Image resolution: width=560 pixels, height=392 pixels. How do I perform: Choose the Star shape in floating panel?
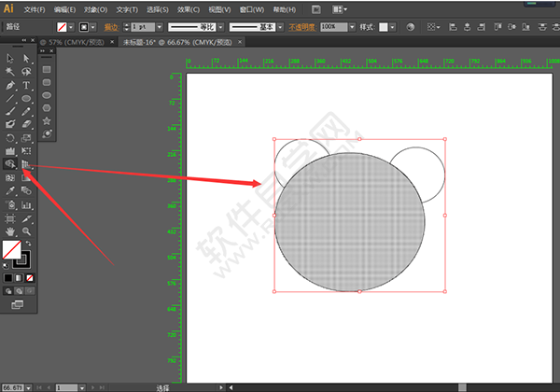point(47,120)
